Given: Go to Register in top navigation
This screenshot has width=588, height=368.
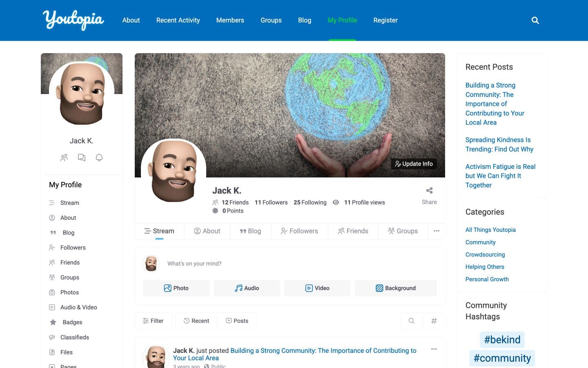Looking at the screenshot, I should [385, 20].
